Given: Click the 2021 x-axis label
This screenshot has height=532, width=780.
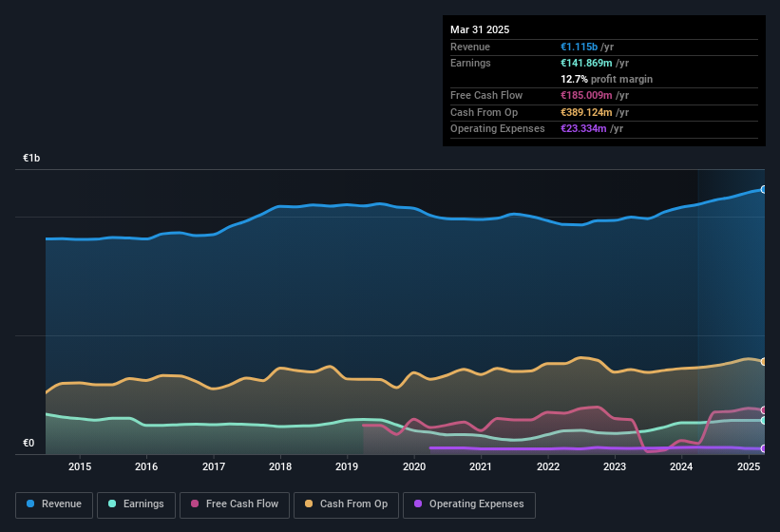Looking at the screenshot, I should click(481, 466).
